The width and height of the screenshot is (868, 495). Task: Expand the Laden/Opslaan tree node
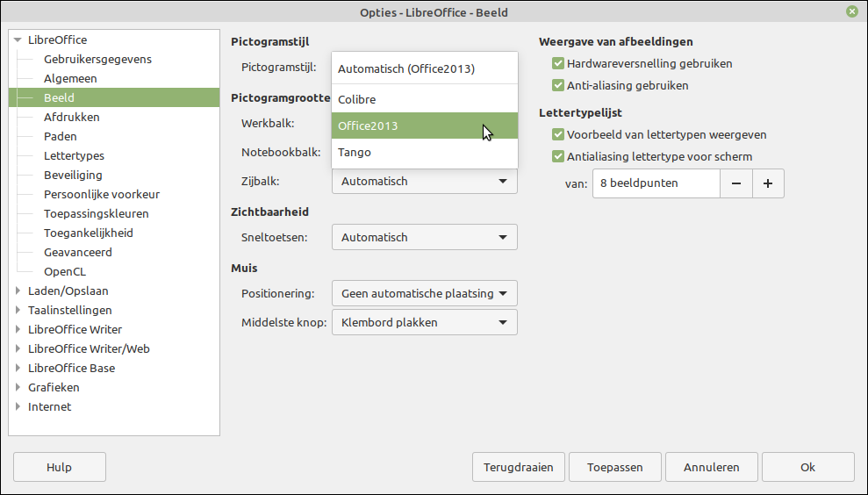(18, 291)
